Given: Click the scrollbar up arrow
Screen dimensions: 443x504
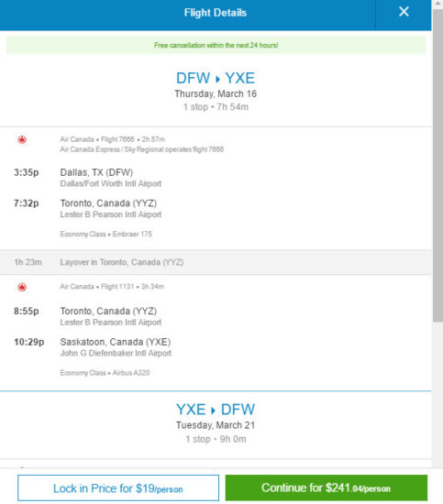Looking at the screenshot, I should (x=437, y=4).
